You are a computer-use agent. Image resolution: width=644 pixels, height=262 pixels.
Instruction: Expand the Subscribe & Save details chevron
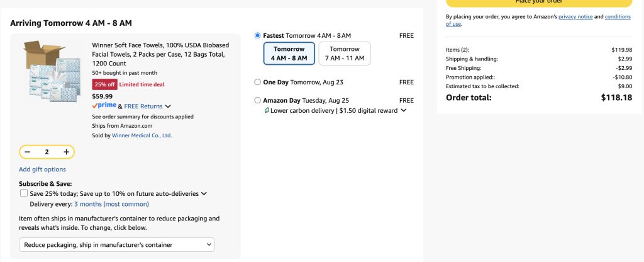[204, 194]
